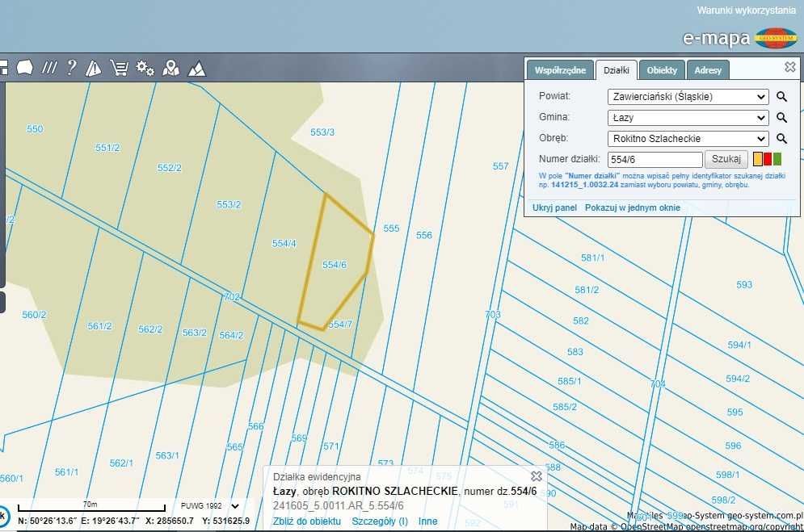Open the PUWG 1992 coordinate system dropdown

(x=210, y=506)
